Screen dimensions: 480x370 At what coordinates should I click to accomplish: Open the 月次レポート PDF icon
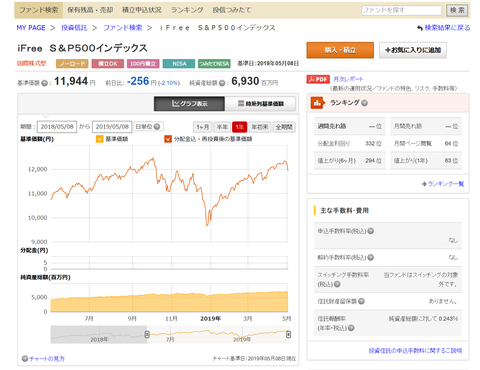[318, 79]
